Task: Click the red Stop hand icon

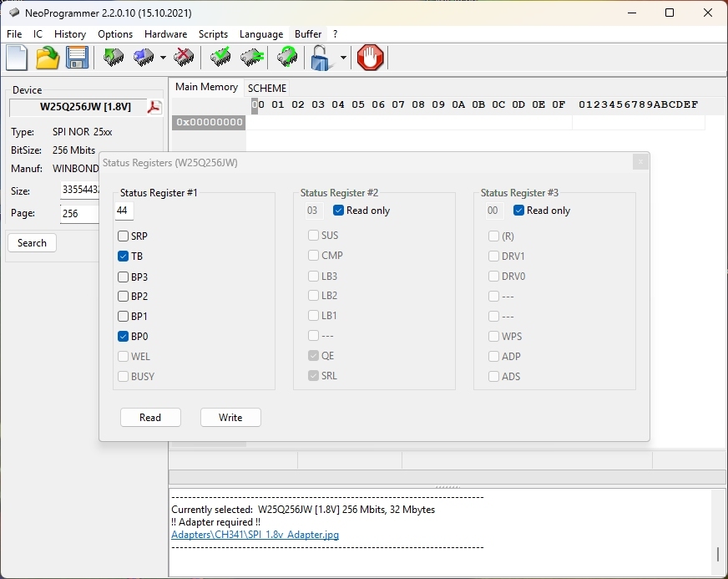Action: [371, 58]
